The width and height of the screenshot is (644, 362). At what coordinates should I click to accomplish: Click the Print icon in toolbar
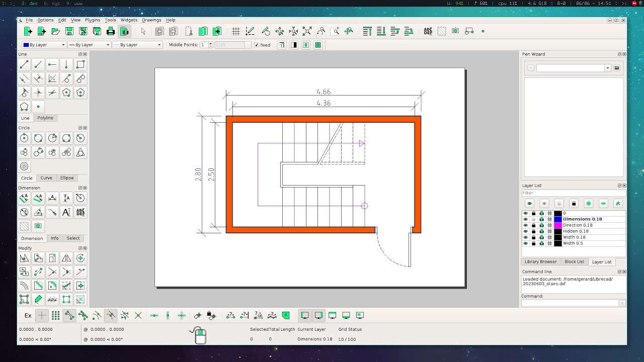(x=111, y=31)
